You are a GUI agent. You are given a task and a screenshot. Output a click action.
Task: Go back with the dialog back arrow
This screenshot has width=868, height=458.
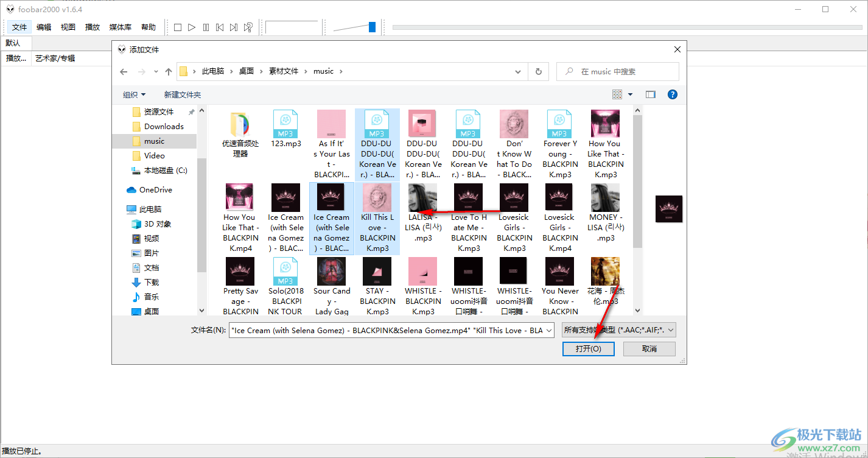[x=124, y=71]
